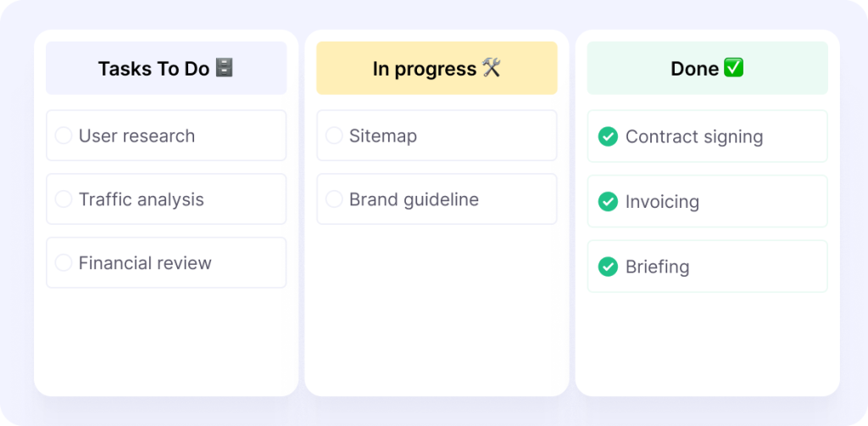Viewport: 868px width, 426px height.
Task: Select the In progress column header
Action: pyautogui.click(x=437, y=68)
